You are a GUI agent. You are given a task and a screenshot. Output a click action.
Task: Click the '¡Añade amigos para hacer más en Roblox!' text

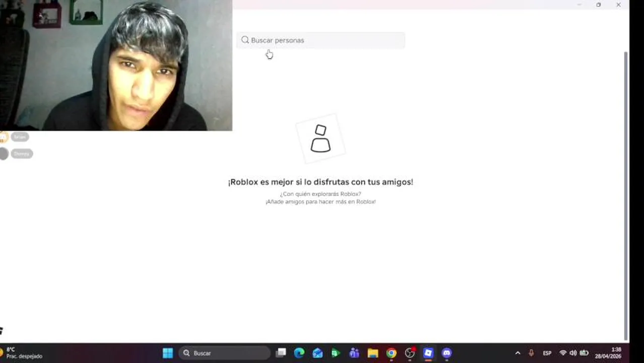click(x=320, y=202)
